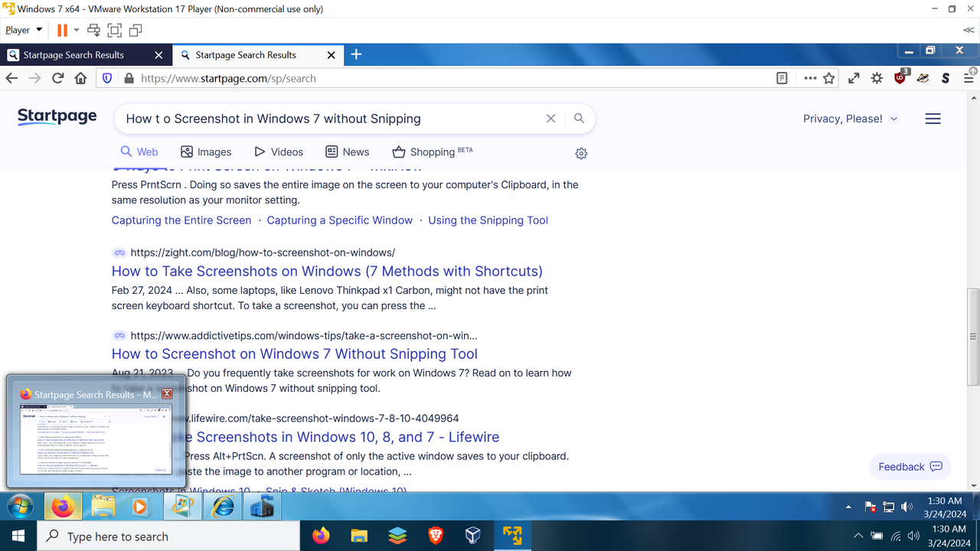Click the site padlock security icon

(129, 78)
